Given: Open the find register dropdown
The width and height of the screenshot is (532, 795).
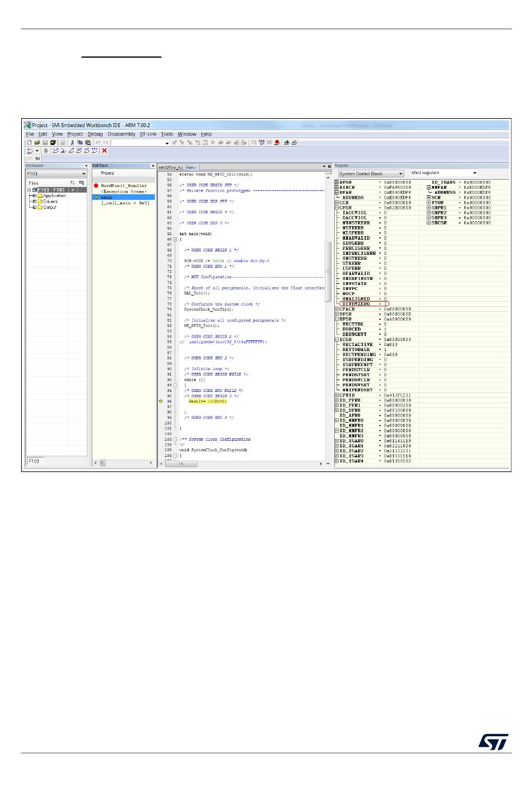Looking at the screenshot, I should [x=475, y=173].
